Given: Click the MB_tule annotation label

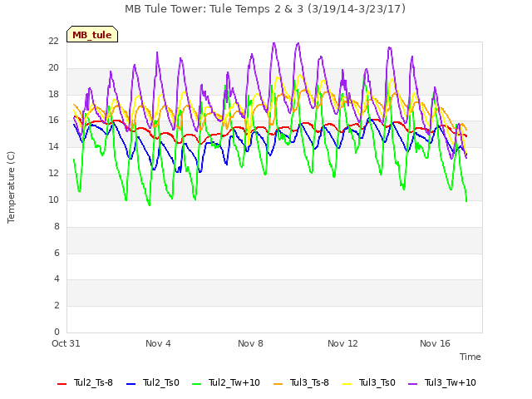Looking at the screenshot, I should point(92,34).
